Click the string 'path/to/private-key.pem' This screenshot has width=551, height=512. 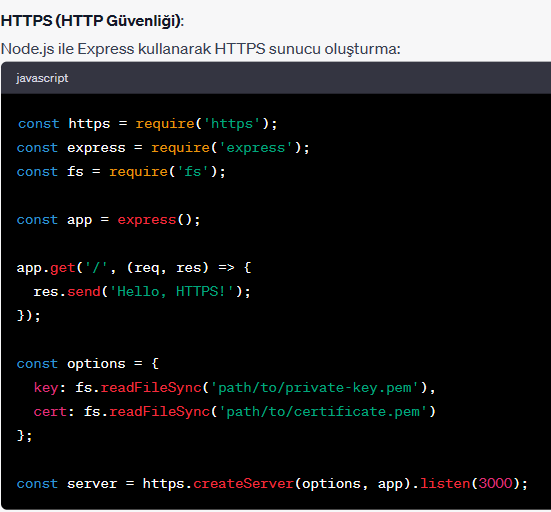(x=315, y=388)
